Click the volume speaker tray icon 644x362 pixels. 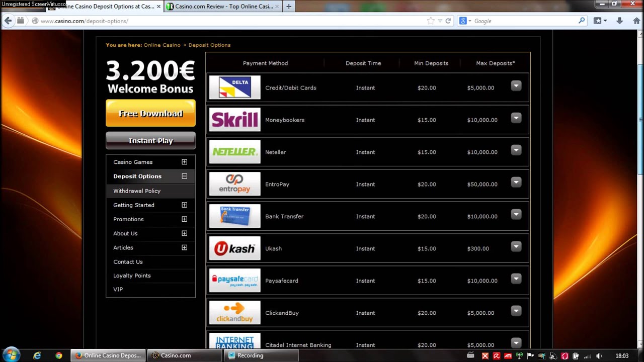pos(599,356)
